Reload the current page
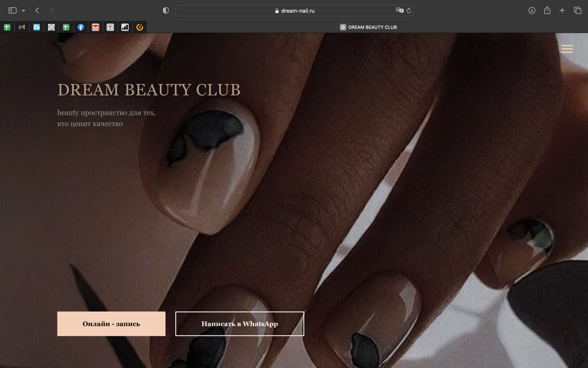The height and width of the screenshot is (368, 588). click(x=408, y=11)
